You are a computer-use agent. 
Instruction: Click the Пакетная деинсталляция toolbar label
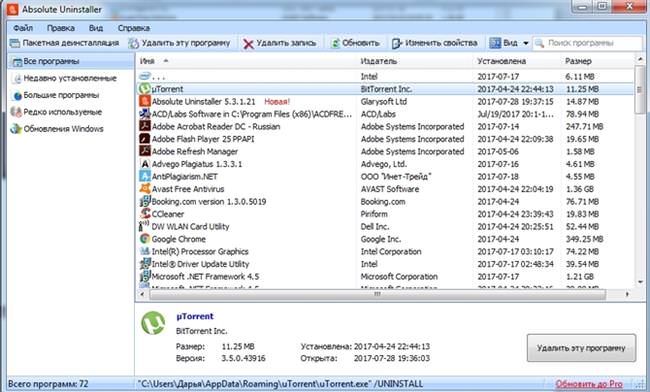[x=71, y=43]
